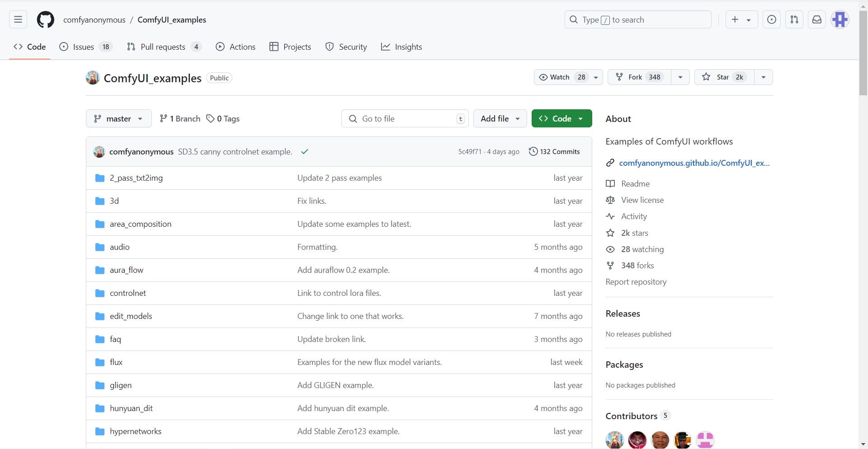Open the gligen folder
Screen dimensions: 868x449
[121, 385]
